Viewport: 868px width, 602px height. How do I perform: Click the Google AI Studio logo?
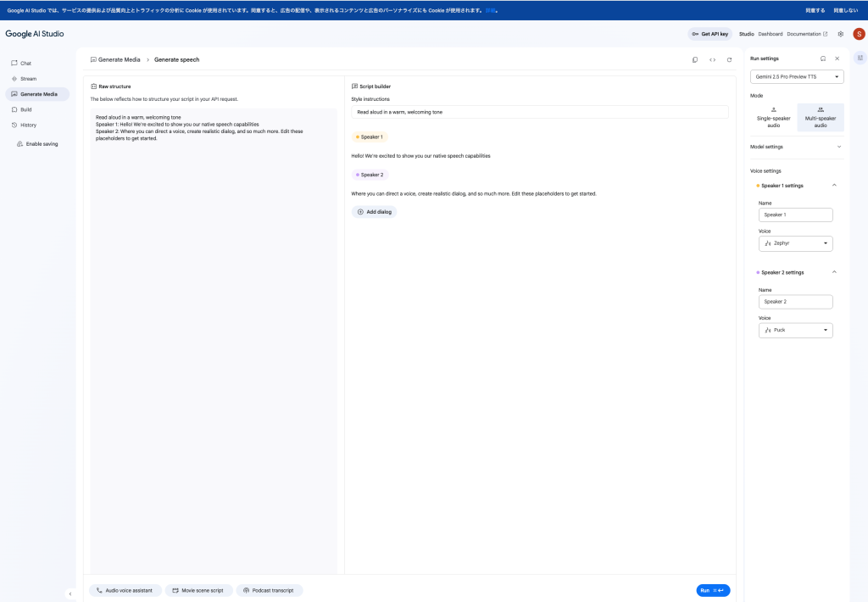(34, 34)
